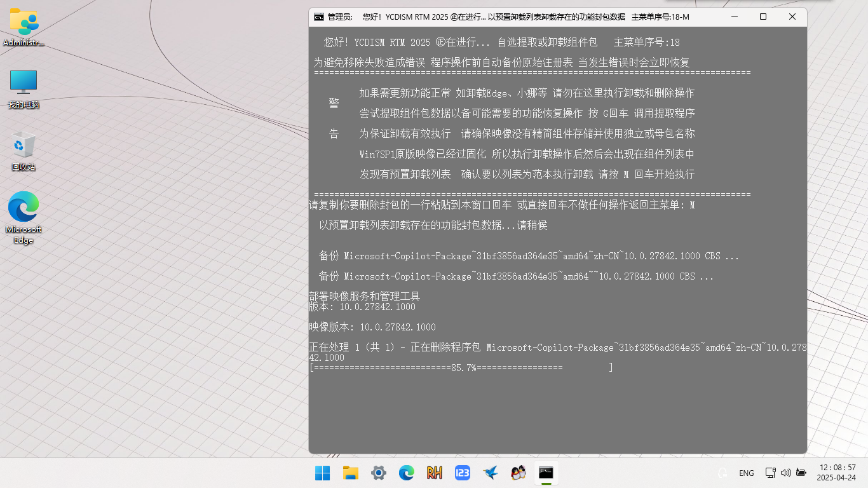Open the blue 123 app in taskbar
The image size is (868, 488).
(463, 473)
